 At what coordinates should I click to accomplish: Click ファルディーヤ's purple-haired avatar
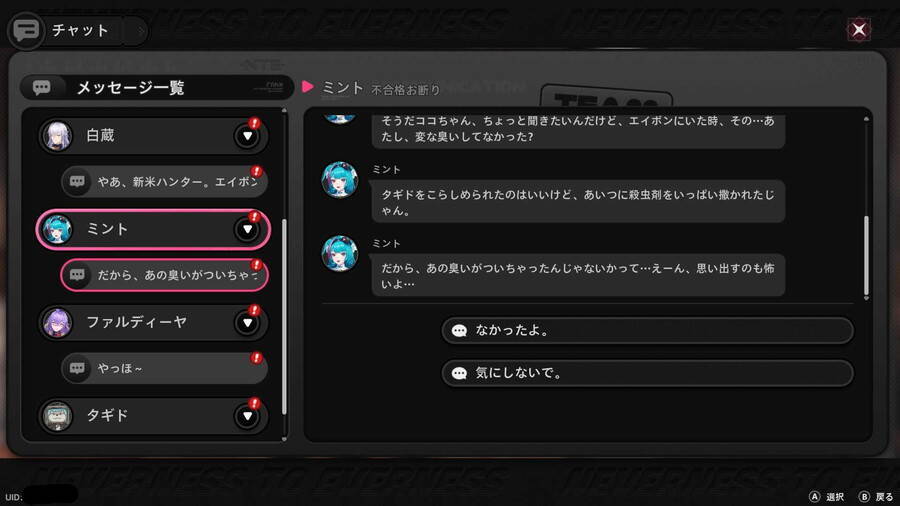(x=57, y=322)
